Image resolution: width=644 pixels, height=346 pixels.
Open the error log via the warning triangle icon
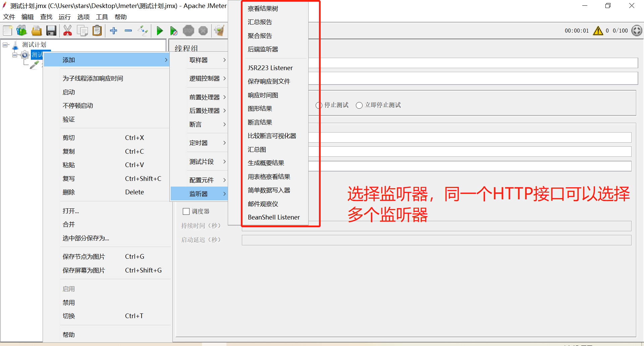coord(598,31)
